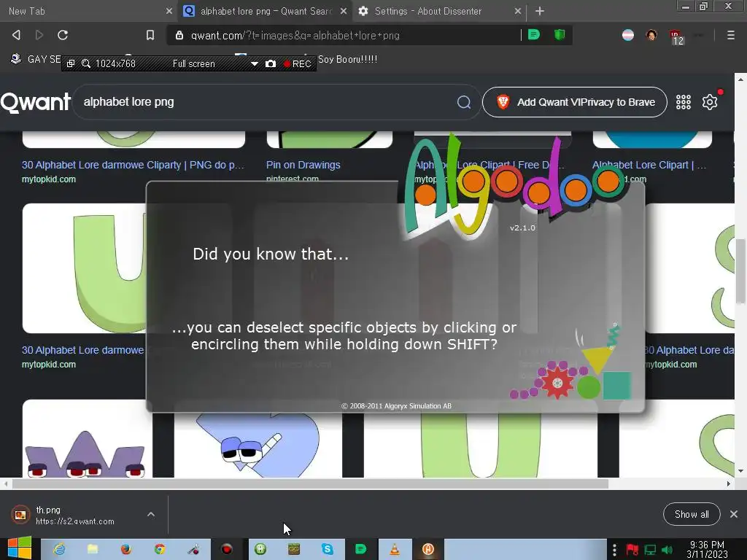Open the Qwant apps grid icon
Image resolution: width=747 pixels, height=560 pixels.
point(683,102)
